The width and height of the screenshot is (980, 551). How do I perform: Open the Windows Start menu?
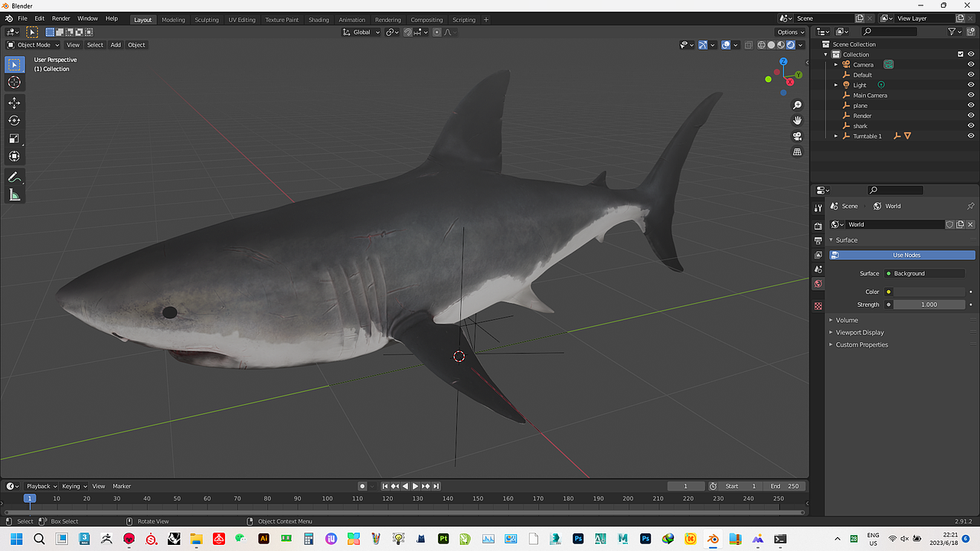click(17, 539)
